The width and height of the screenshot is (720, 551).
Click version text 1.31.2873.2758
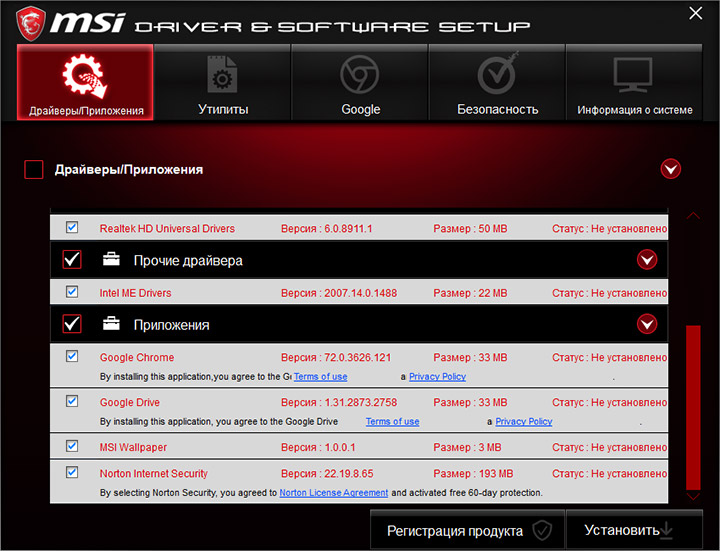point(360,402)
